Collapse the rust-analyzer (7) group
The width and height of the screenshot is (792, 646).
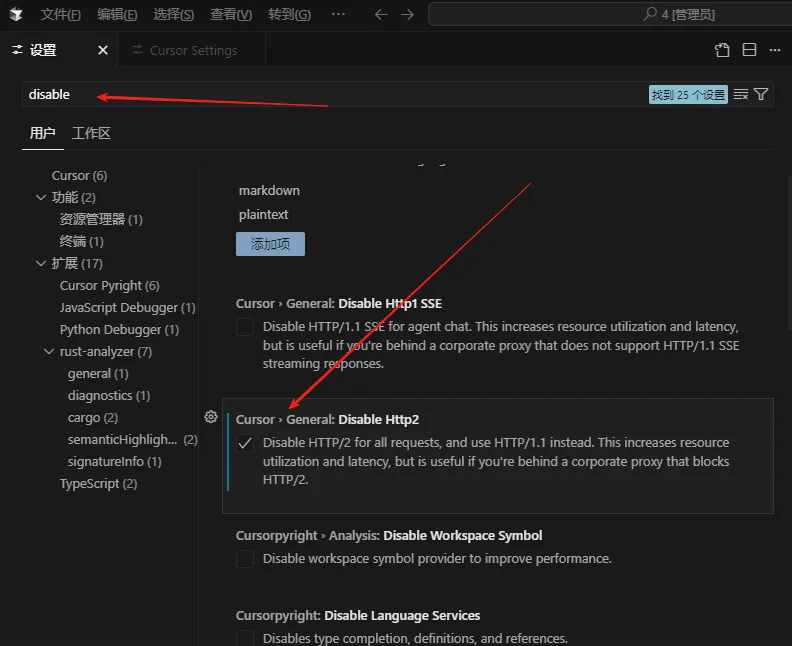pos(49,351)
